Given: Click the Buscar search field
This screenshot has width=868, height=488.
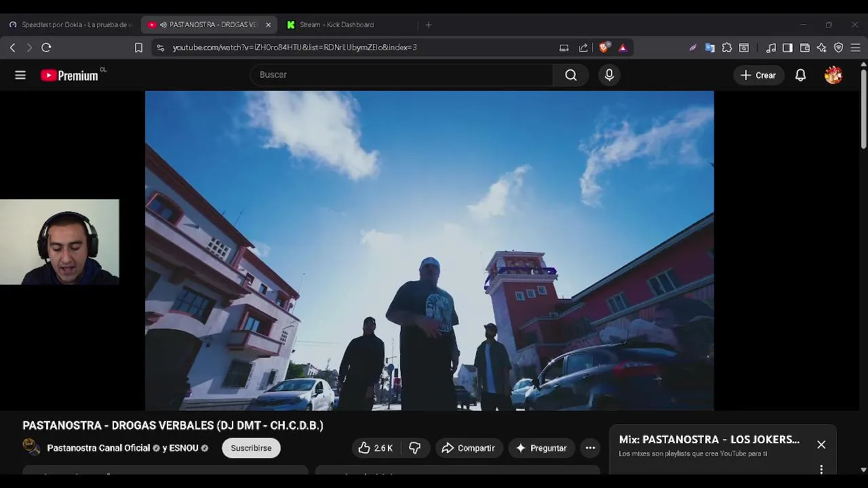Looking at the screenshot, I should (x=401, y=75).
